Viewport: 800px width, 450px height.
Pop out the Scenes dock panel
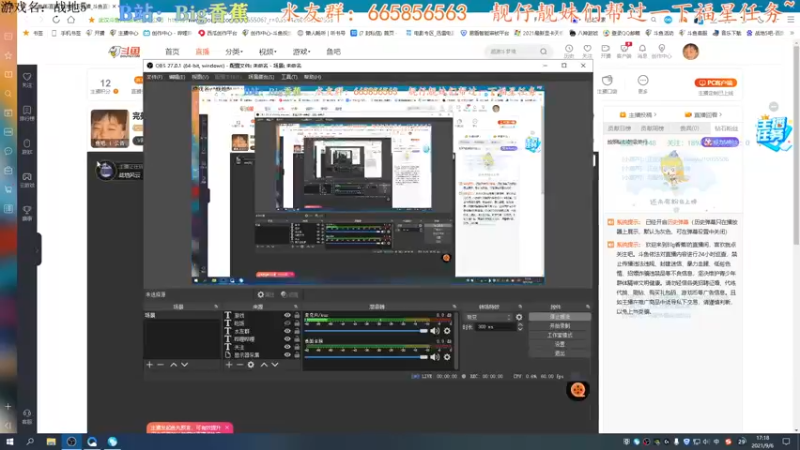216,307
